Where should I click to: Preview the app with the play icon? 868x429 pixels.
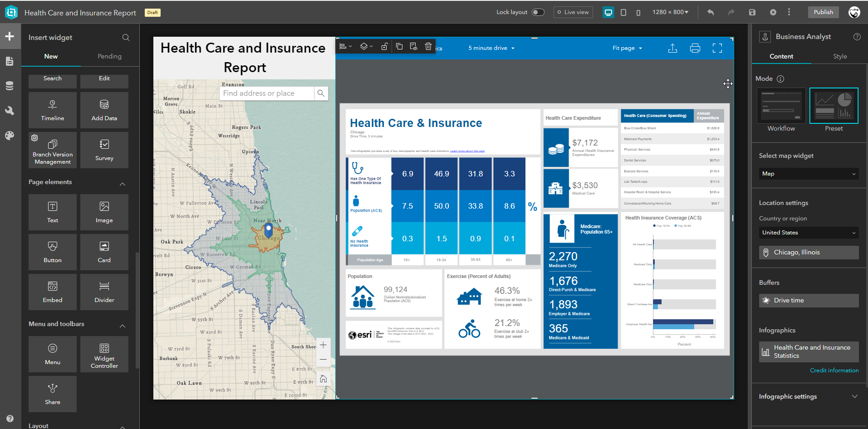(x=772, y=12)
